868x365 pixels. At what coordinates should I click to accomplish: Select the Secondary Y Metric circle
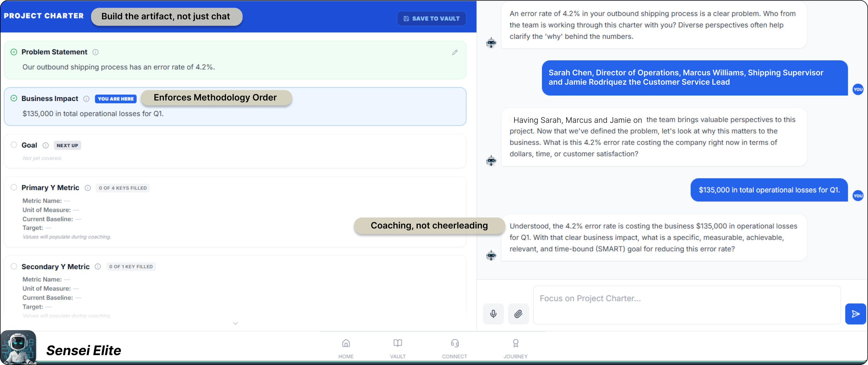tap(14, 266)
